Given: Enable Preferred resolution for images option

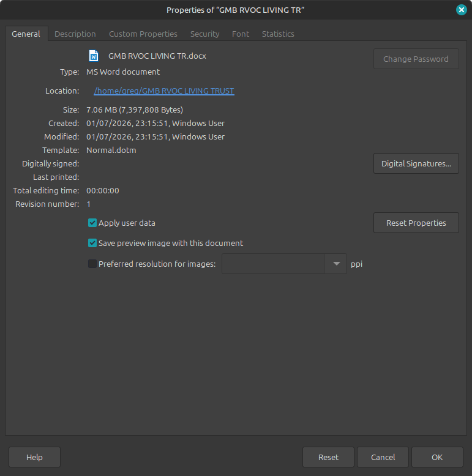Looking at the screenshot, I should [92, 264].
